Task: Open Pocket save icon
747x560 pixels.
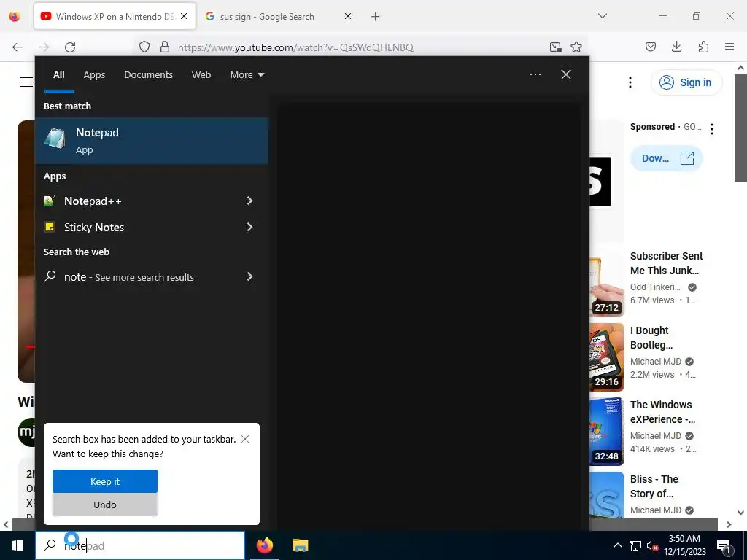Action: (x=650, y=47)
